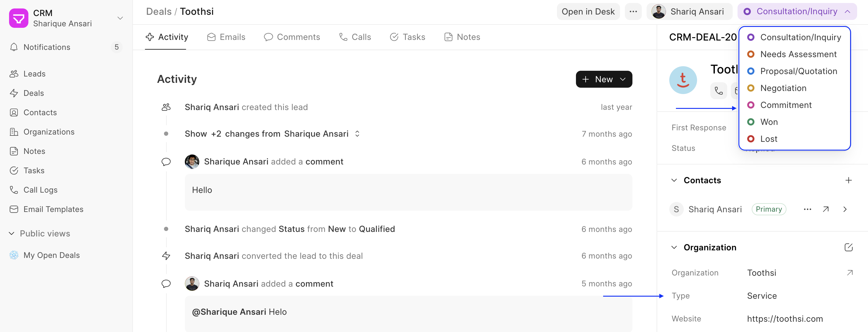This screenshot has height=332, width=868.
Task: Click the Needs Assessment orange status dot
Action: pyautogui.click(x=751, y=54)
